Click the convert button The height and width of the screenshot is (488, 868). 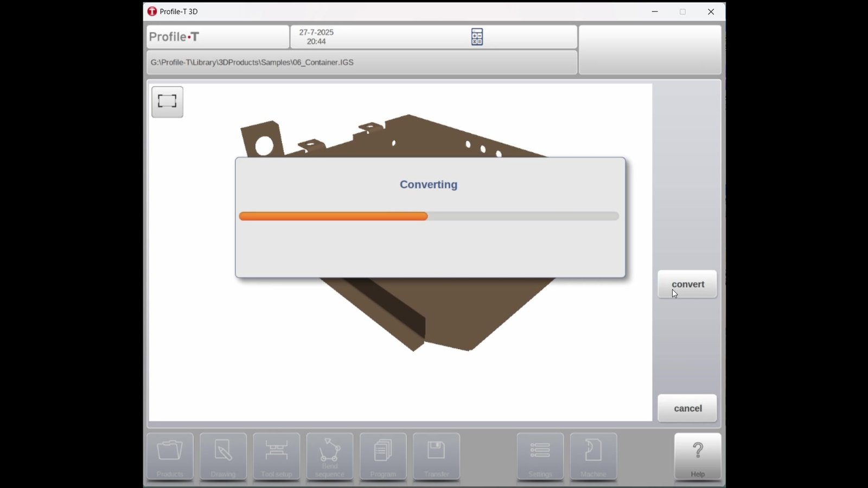pos(687,284)
